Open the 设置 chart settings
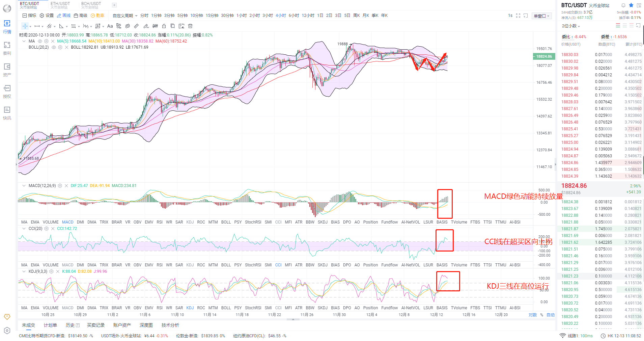644x341 pixels. click(46, 15)
